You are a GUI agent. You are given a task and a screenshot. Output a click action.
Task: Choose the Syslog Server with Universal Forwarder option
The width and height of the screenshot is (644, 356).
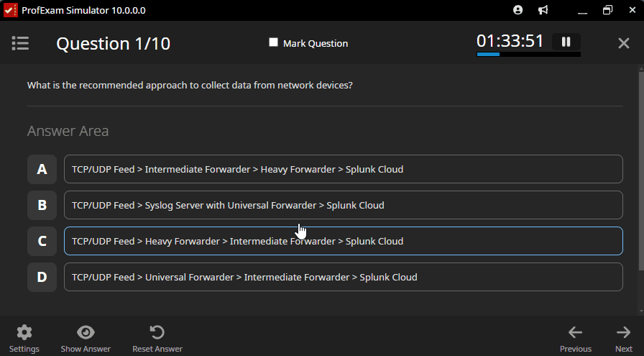tap(344, 205)
